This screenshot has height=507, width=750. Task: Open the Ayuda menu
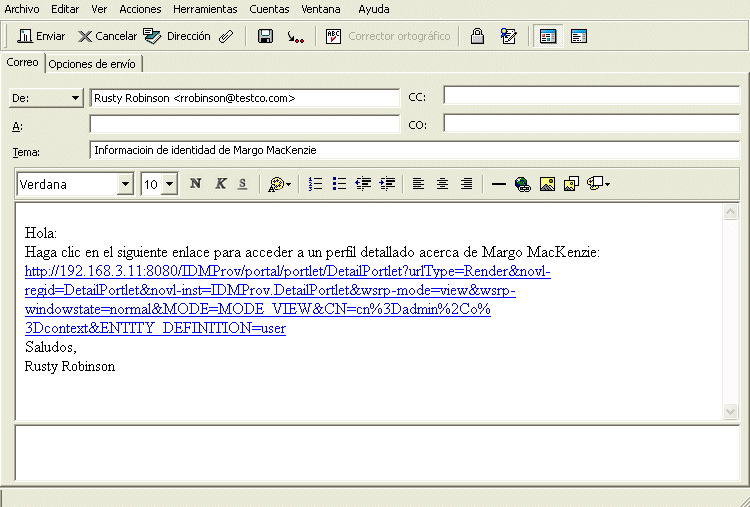point(374,9)
